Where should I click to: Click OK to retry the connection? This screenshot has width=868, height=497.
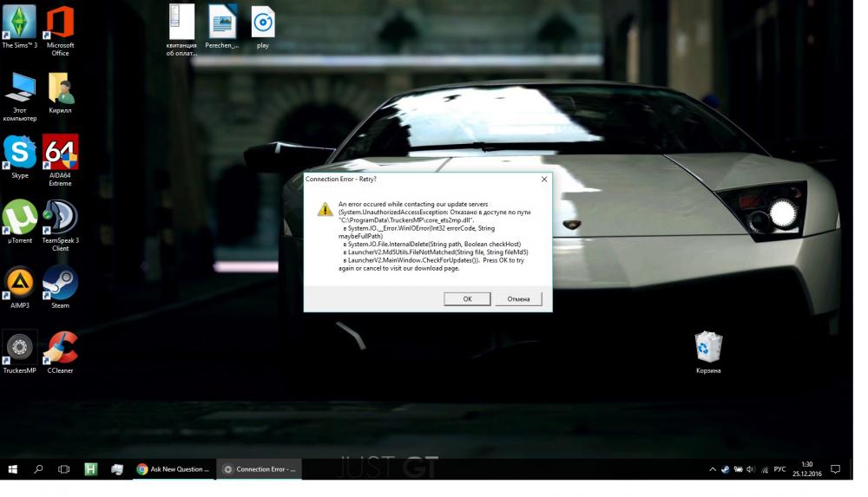(x=467, y=298)
